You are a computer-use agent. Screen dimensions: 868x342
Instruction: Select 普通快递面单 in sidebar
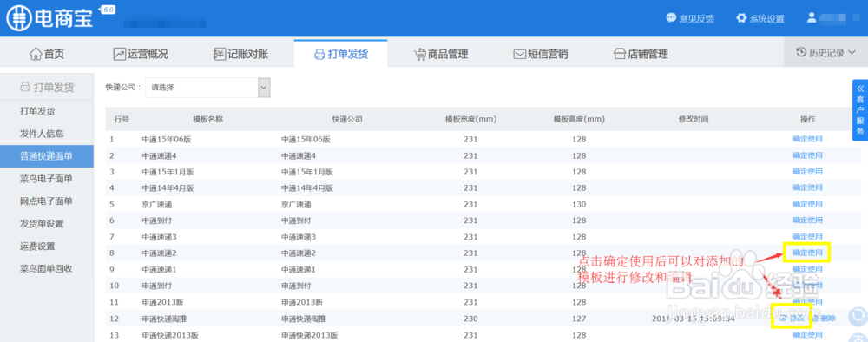[x=47, y=156]
